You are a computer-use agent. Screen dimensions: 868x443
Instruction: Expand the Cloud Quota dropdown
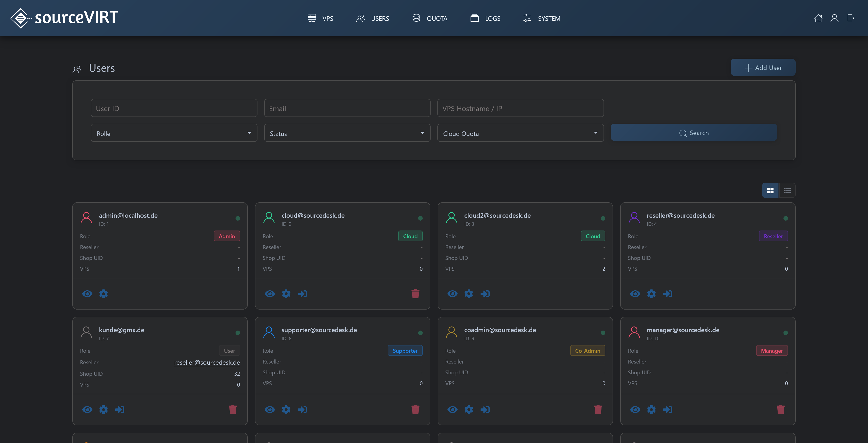[520, 133]
